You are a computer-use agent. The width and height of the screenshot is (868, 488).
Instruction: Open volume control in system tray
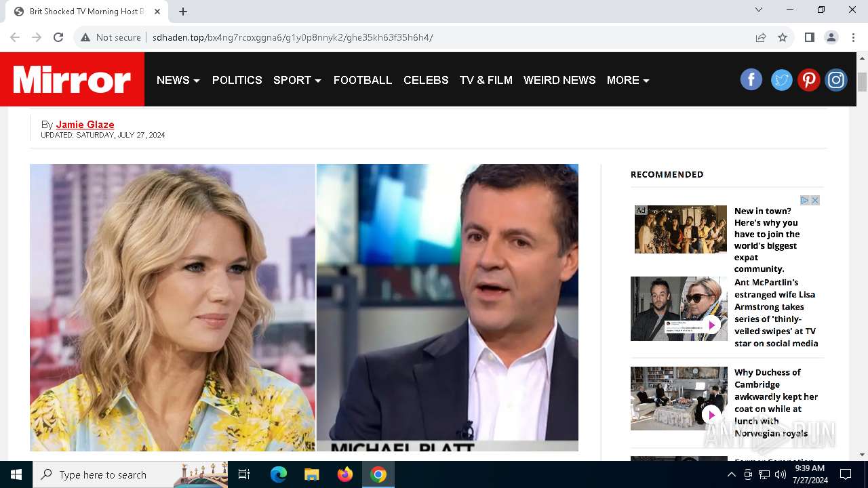pos(781,474)
